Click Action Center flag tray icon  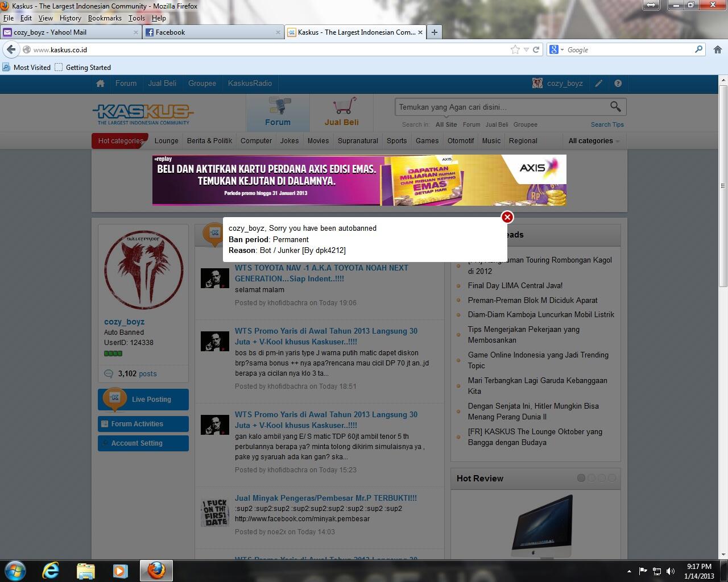tap(643, 571)
